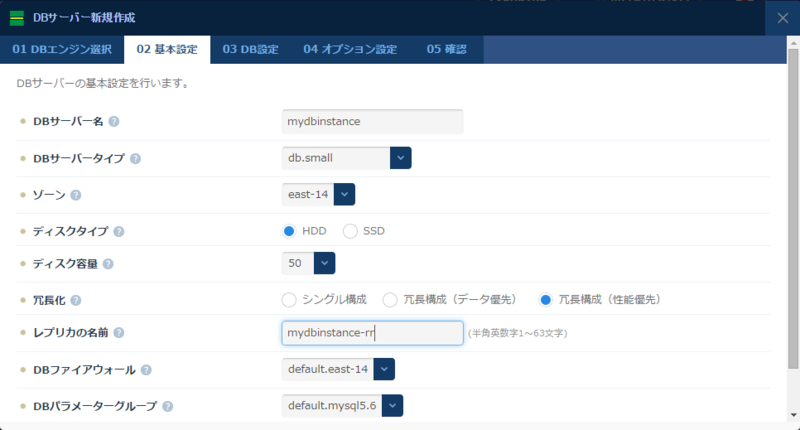This screenshot has width=800, height=430.
Task: Switch to 01 DBエンジン選択 tab
Action: (x=62, y=49)
